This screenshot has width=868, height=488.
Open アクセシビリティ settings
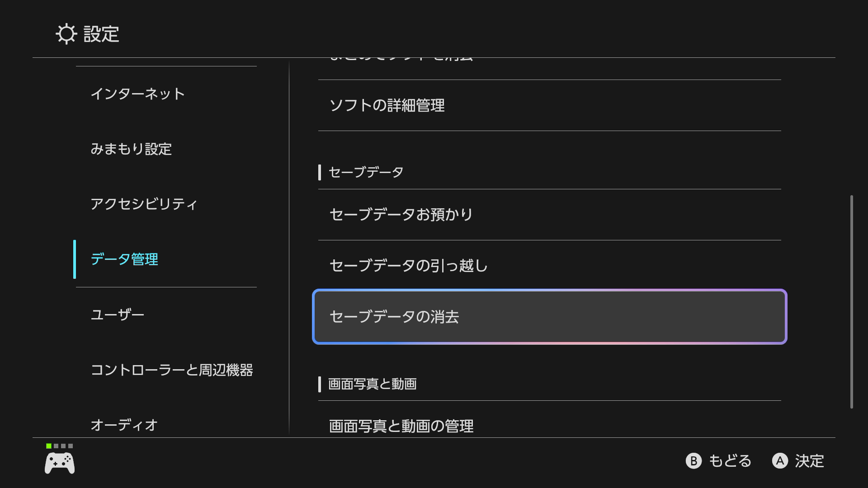144,204
